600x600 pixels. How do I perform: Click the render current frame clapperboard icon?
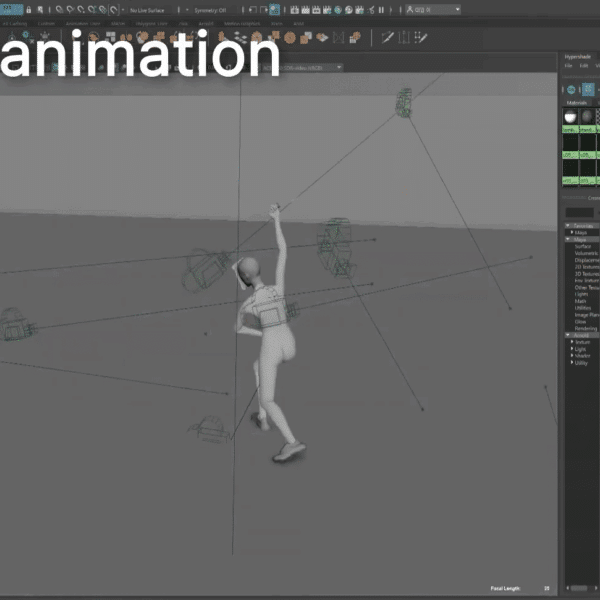[x=295, y=10]
